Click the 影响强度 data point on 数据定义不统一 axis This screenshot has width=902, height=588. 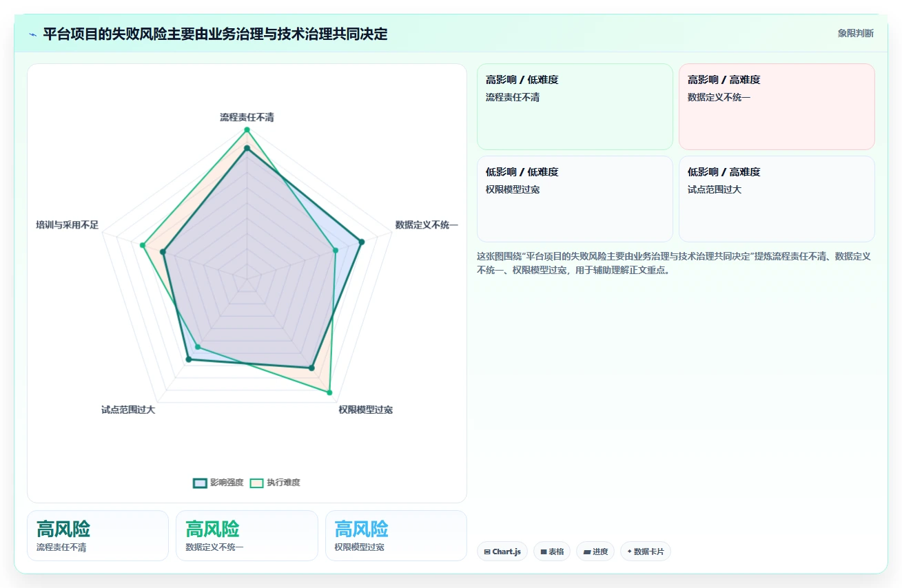pos(362,242)
